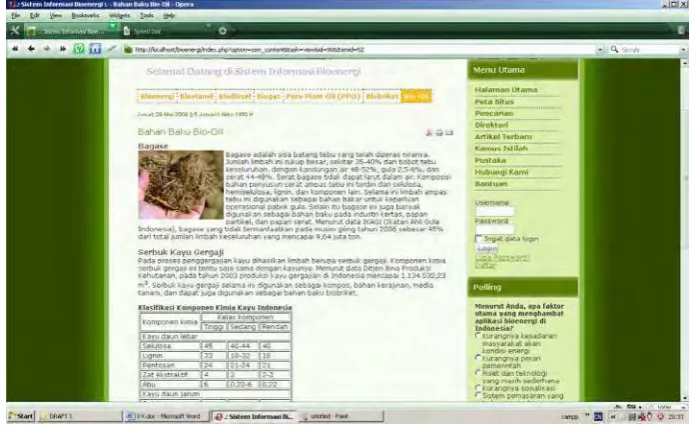Click the Biogas navigation link
This screenshot has width=695, height=430.
[x=269, y=96]
